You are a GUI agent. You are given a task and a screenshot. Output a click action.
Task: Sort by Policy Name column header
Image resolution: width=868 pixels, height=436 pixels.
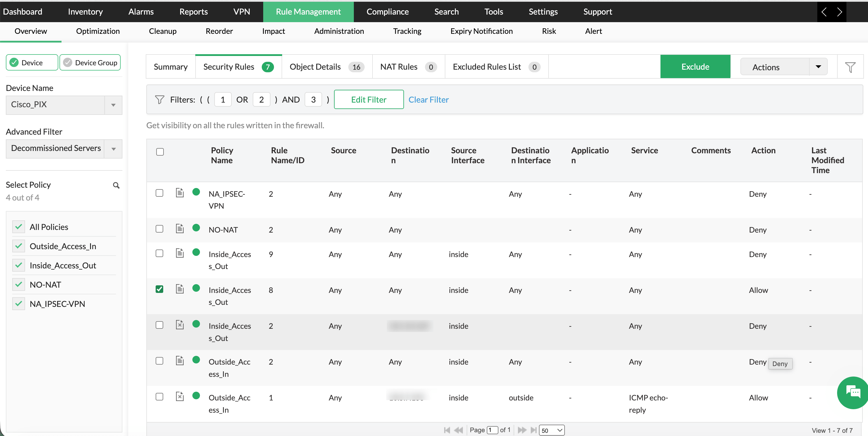[x=222, y=155]
